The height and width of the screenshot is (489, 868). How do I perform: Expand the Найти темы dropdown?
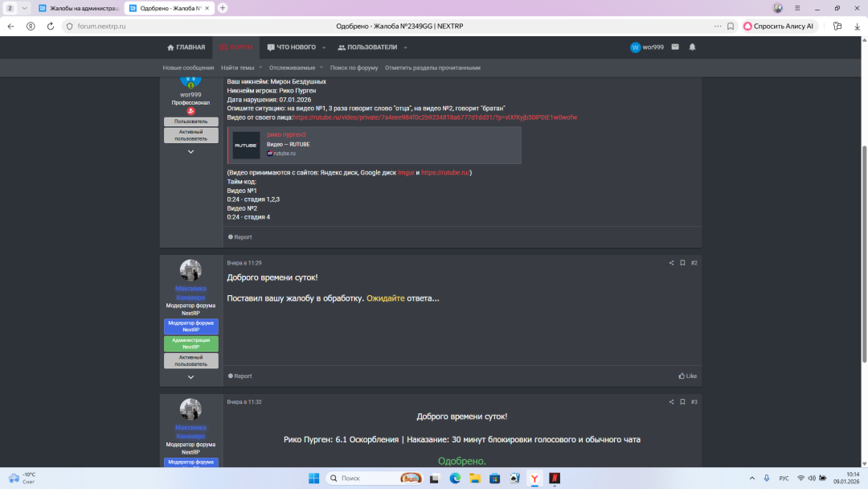[x=241, y=68]
